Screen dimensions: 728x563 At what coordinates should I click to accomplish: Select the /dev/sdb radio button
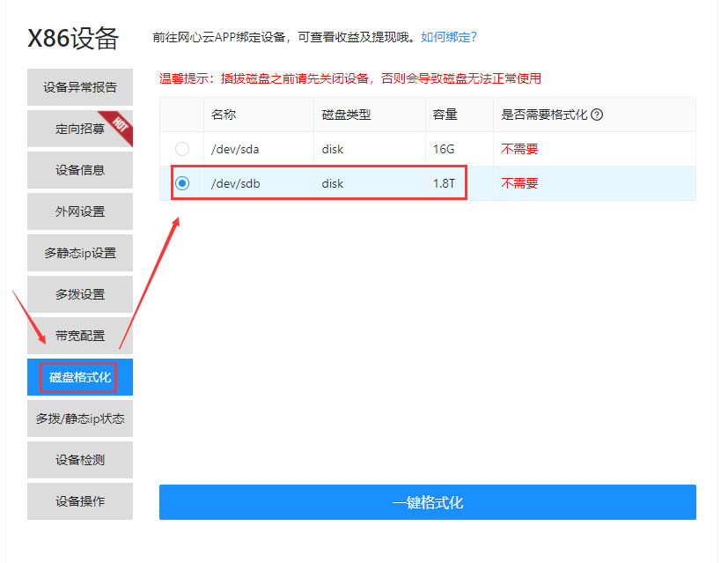click(x=182, y=183)
